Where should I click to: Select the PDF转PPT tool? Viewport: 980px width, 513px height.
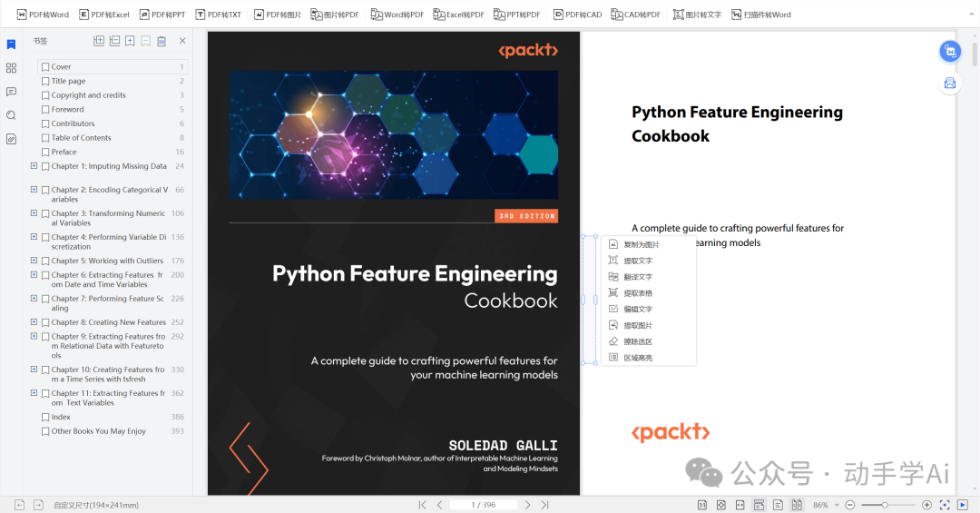click(x=162, y=15)
